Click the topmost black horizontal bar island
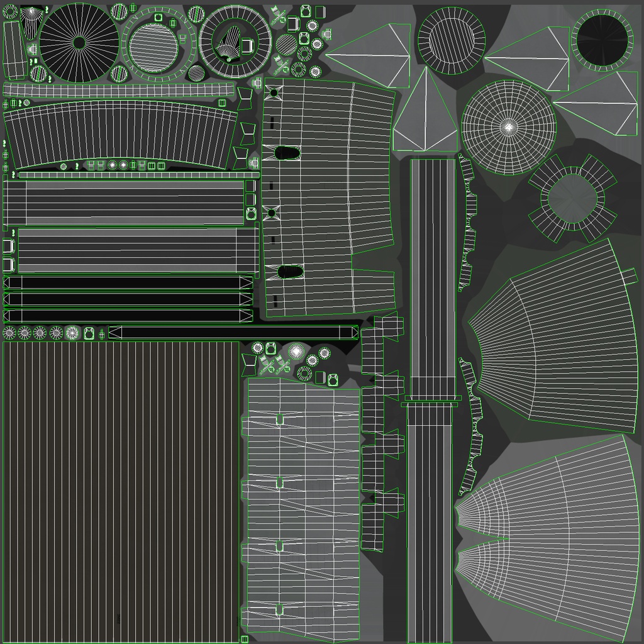644x644 pixels. point(128,282)
